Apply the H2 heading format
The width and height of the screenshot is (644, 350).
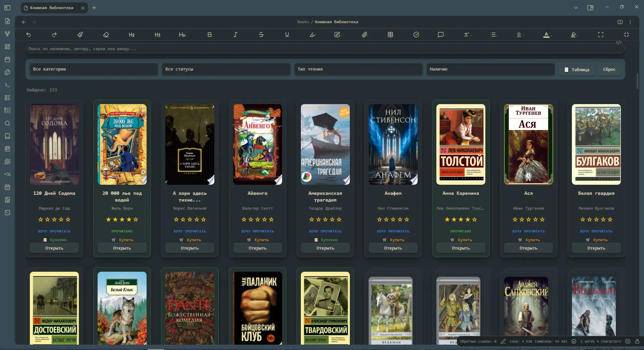(131, 35)
